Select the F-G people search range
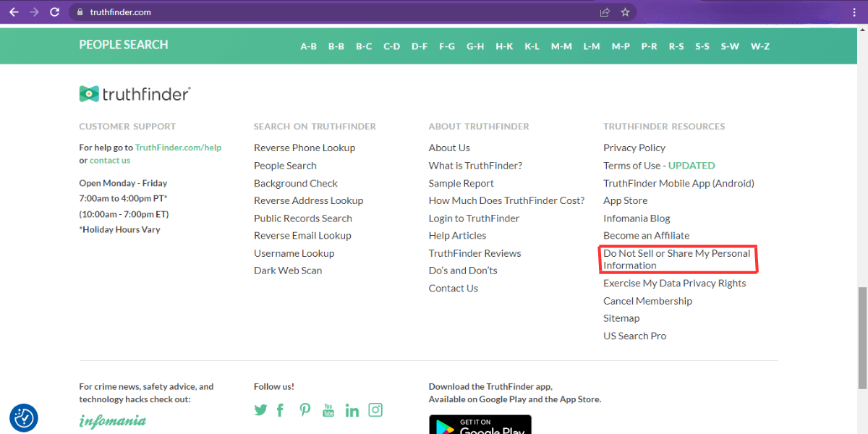Viewport: 868px width, 434px height. pyautogui.click(x=447, y=46)
